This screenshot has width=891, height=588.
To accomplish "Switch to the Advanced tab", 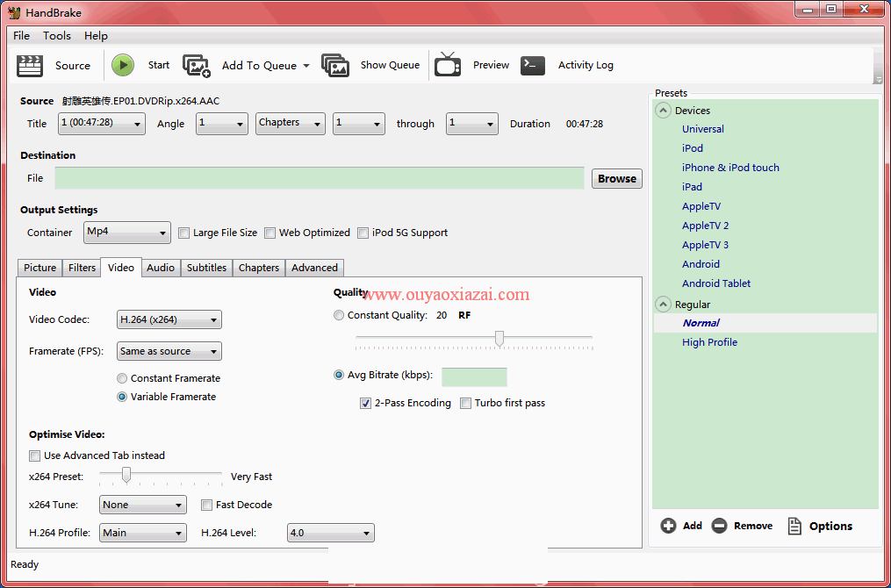I will point(314,269).
